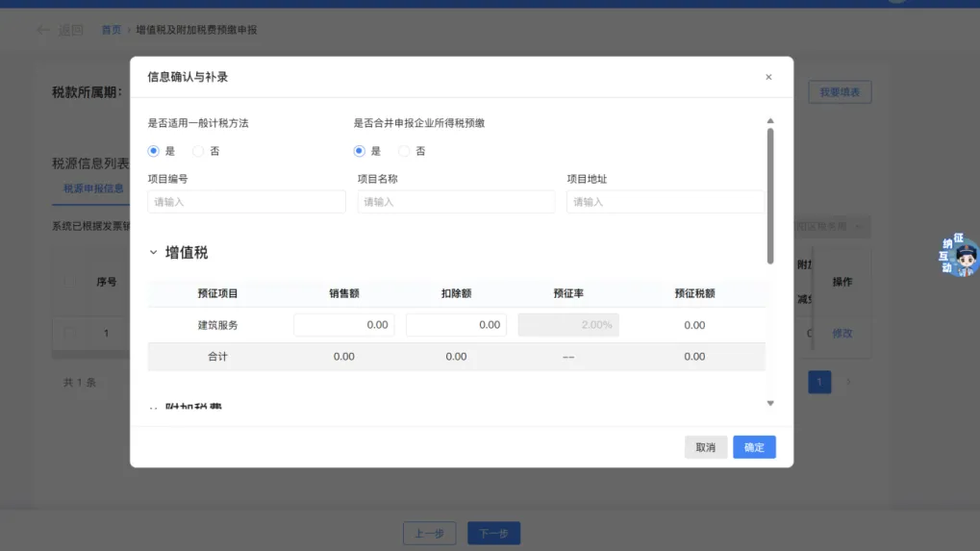Toggle the row 1 checkbox in table

(x=69, y=333)
